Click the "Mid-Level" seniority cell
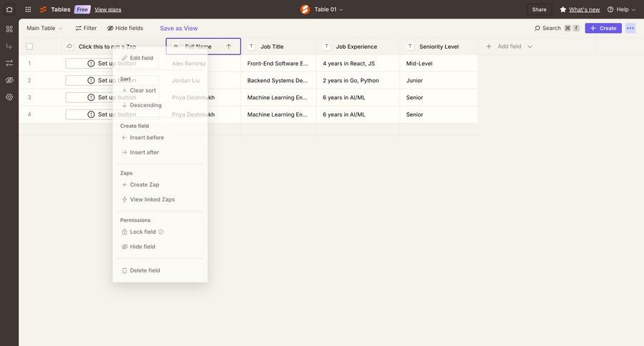 click(x=439, y=63)
